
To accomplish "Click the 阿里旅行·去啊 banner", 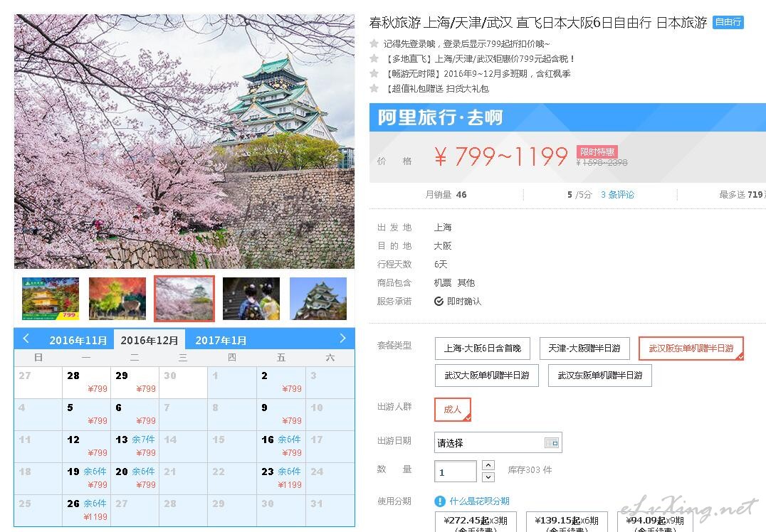I will tap(567, 117).
